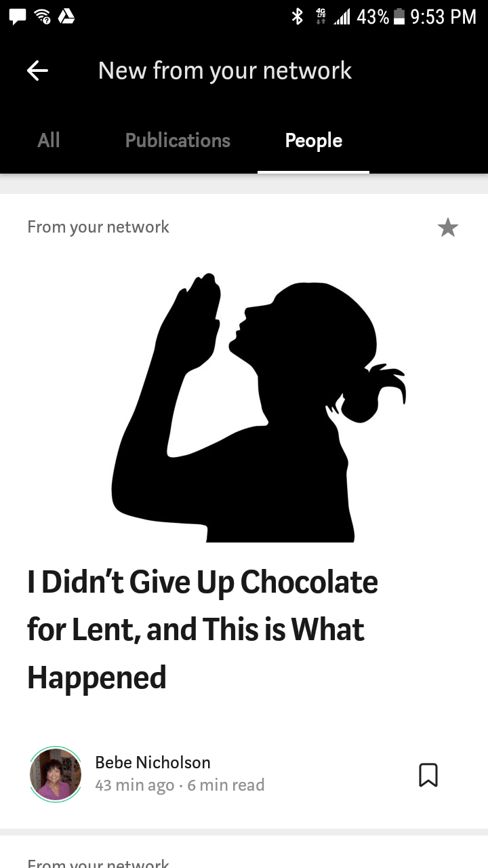
Task: Open the author name Bebe Nicholson
Action: tap(152, 762)
